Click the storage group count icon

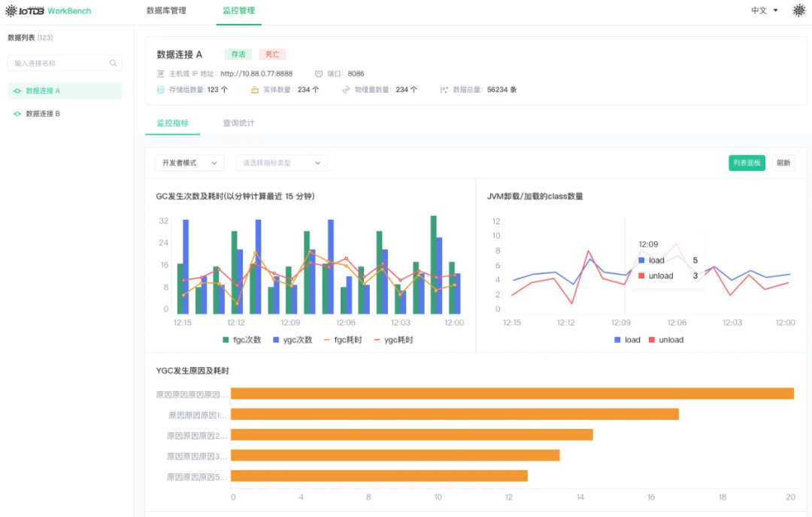pos(160,90)
